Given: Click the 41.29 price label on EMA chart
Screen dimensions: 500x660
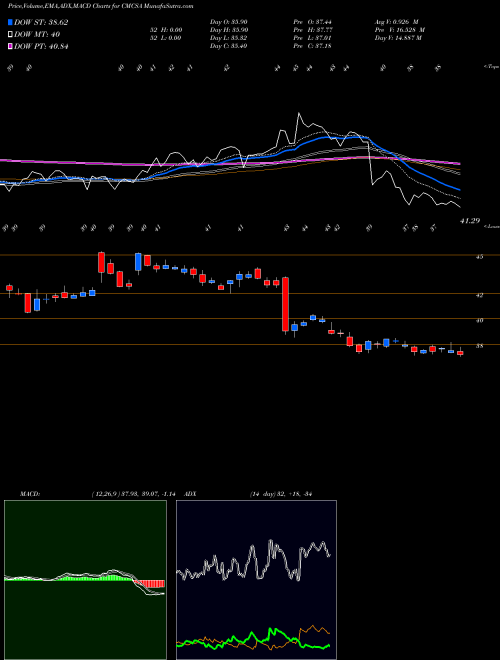Looking at the screenshot, I should [x=470, y=221].
